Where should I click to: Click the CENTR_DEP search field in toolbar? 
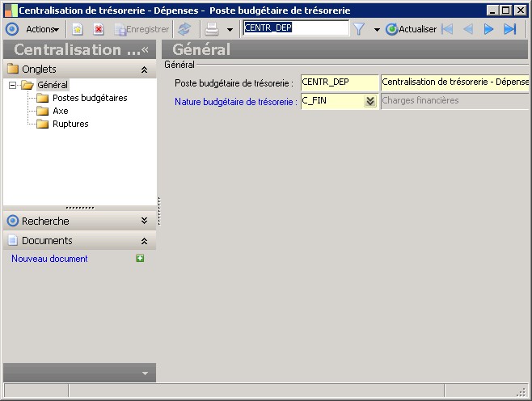pos(296,27)
